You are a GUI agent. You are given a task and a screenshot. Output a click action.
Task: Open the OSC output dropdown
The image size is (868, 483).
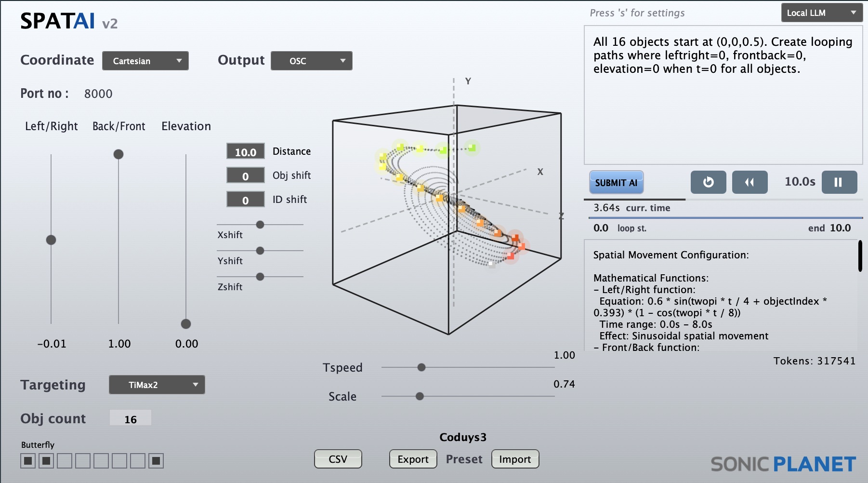311,61
